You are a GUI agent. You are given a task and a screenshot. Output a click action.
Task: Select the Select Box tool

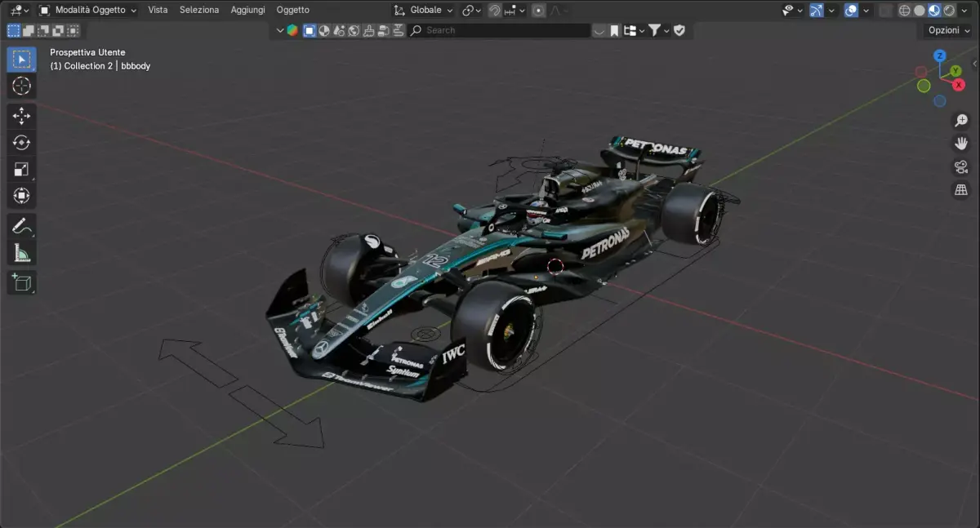(21, 59)
